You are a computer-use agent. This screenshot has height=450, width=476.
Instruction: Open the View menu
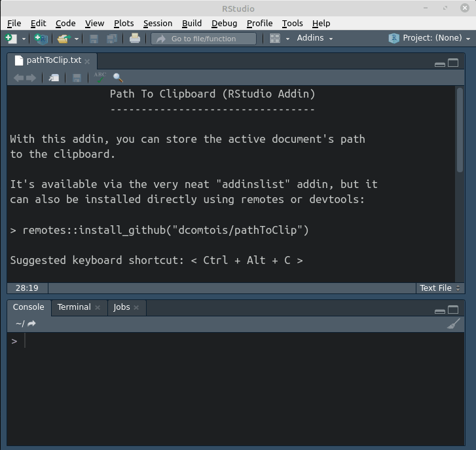[94, 24]
